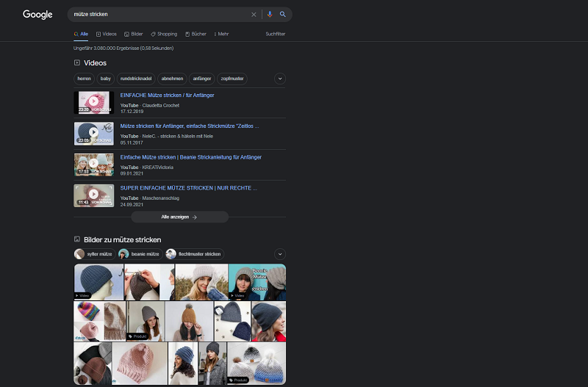
Task: Open 'EINFACHE Mütze stricken / für Anfänger' link
Action: click(167, 95)
